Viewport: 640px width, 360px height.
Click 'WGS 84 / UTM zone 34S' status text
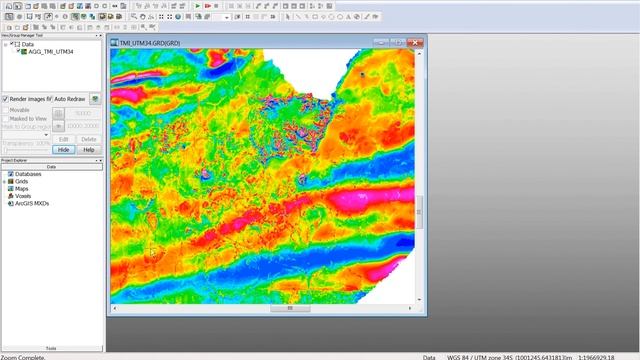[480, 357]
